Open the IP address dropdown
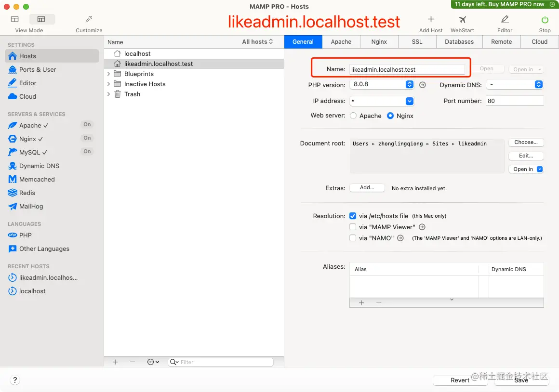The image size is (559, 392). click(x=410, y=101)
